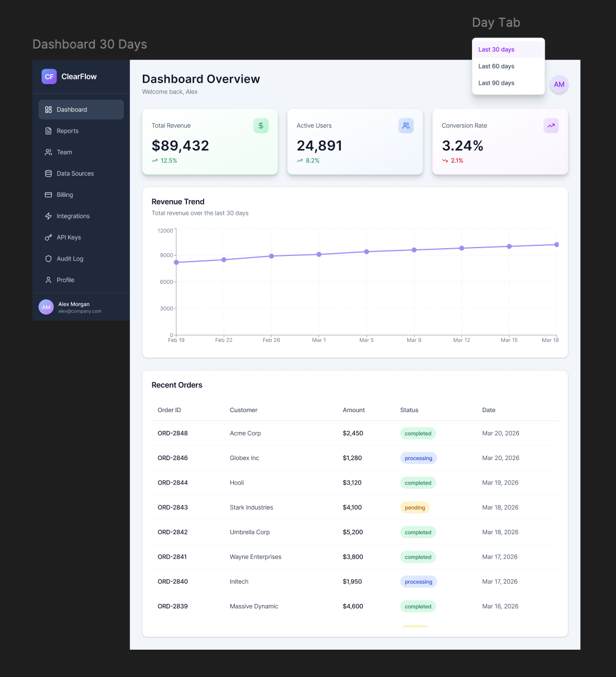
Task: Click the up-trend arrow next to 12.5%
Action: 155,161
